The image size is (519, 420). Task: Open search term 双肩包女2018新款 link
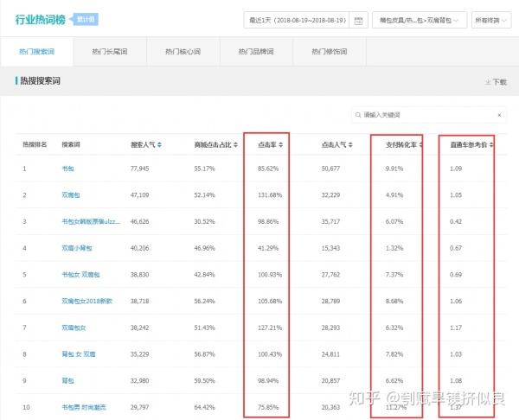coord(87,301)
